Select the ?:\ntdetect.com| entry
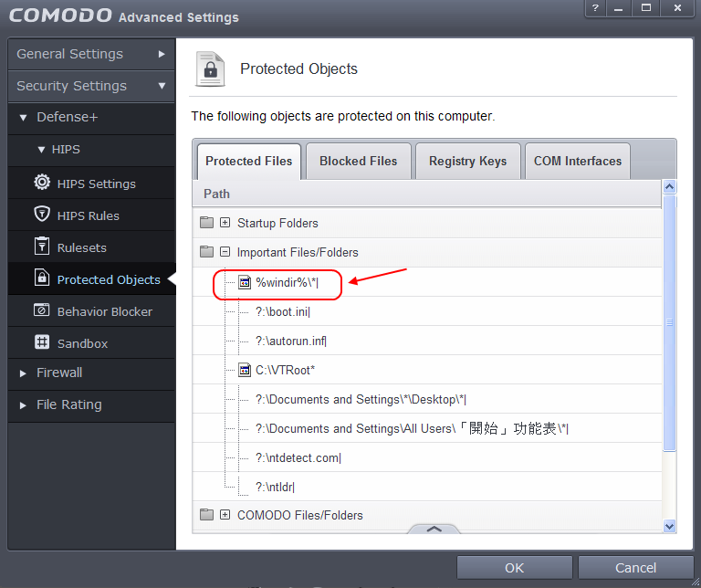The height and width of the screenshot is (588, 701). coord(427,457)
